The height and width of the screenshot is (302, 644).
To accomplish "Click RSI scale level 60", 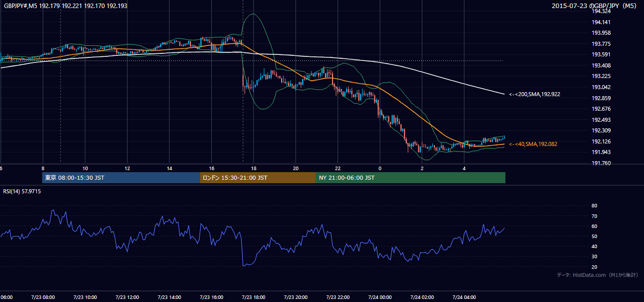I will click(594, 226).
